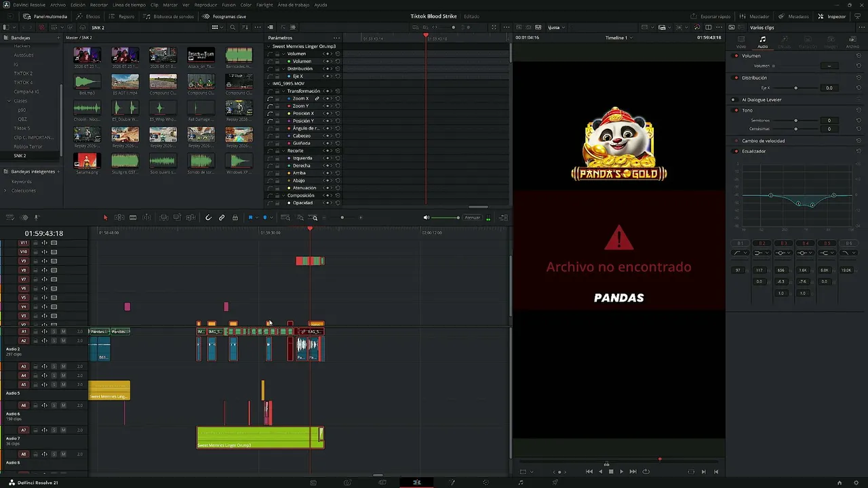Switch to the Video tab in Inspector
868x488 pixels.
[x=741, y=42]
